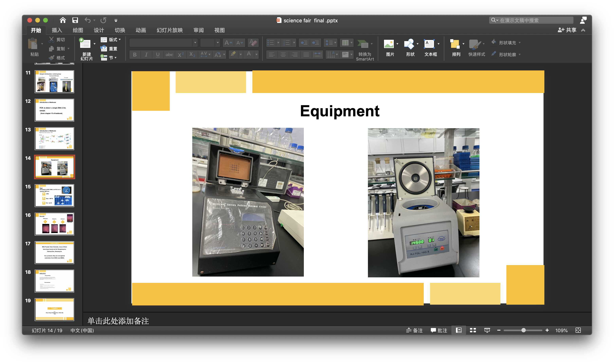
Task: Decrease the list indent level
Action: pyautogui.click(x=304, y=43)
